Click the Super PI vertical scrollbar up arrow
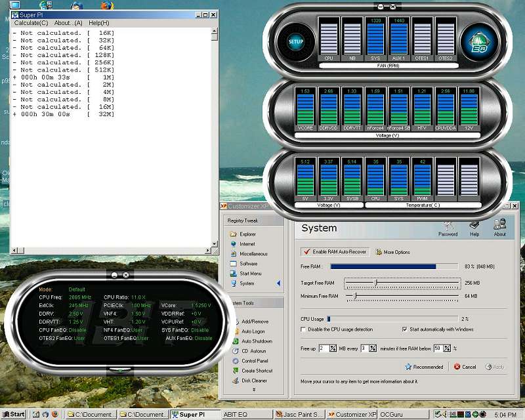Screen dimensions: 525x420 tap(215, 31)
